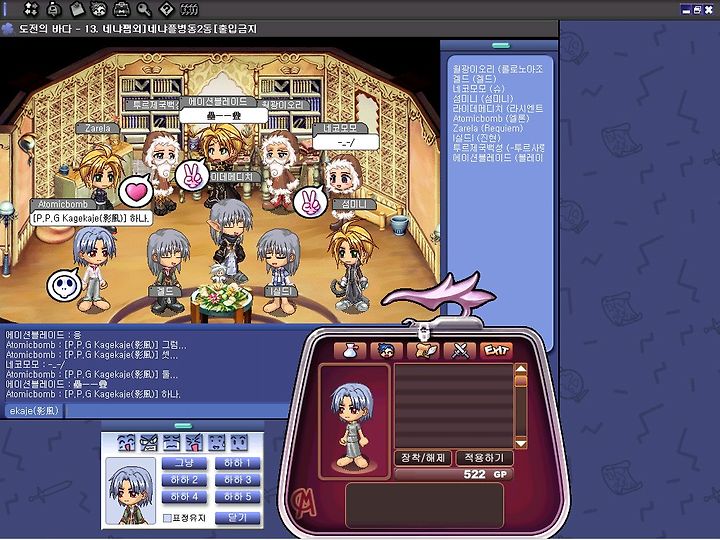The width and height of the screenshot is (720, 540).
Task: Select Atomicbomb in the user list
Action: [x=491, y=118]
